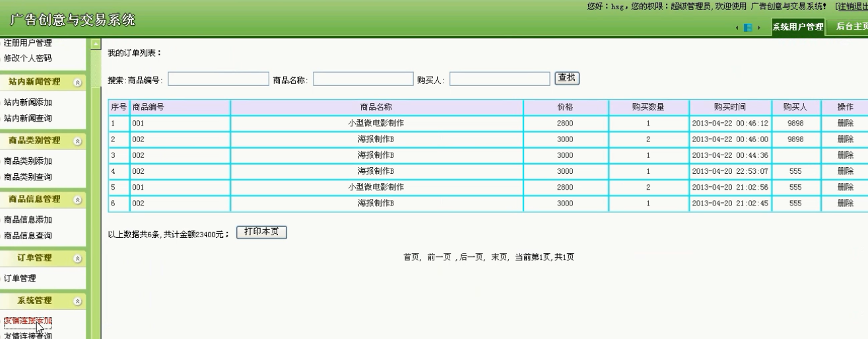Click the left arrow beside the tabs

pos(737,28)
